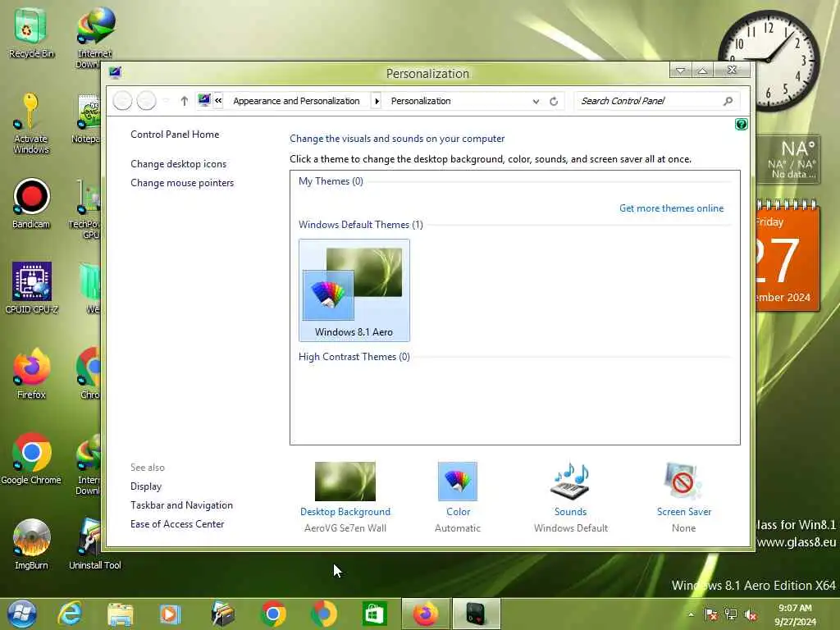Open Recycle Bin on the desktop
Viewport: 840px width, 630px height.
[x=31, y=32]
